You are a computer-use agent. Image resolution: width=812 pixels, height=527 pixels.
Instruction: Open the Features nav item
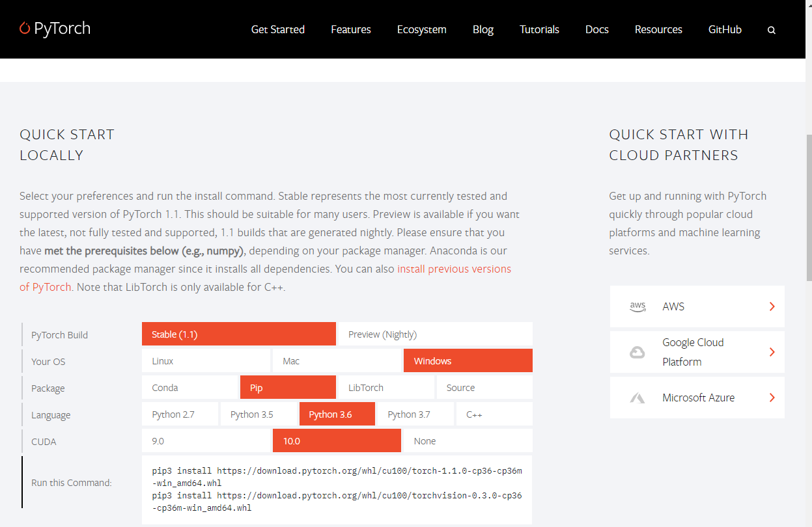[351, 29]
